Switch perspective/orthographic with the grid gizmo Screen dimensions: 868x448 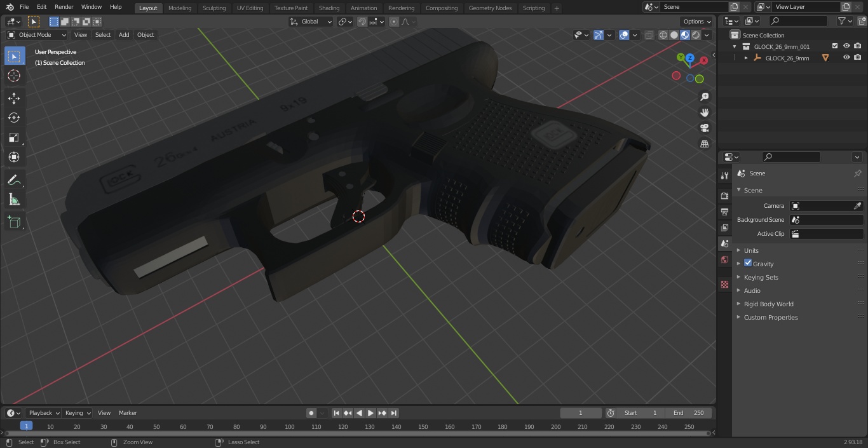click(x=704, y=144)
